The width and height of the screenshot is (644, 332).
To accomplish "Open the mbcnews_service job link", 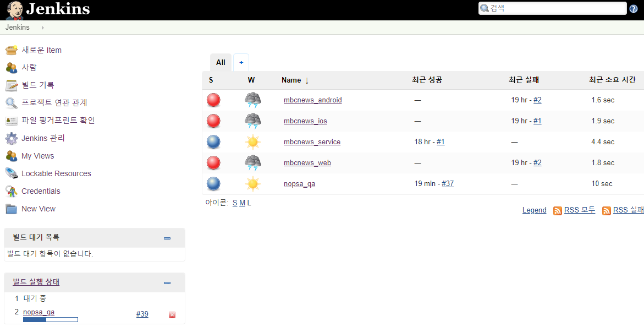I will (312, 142).
